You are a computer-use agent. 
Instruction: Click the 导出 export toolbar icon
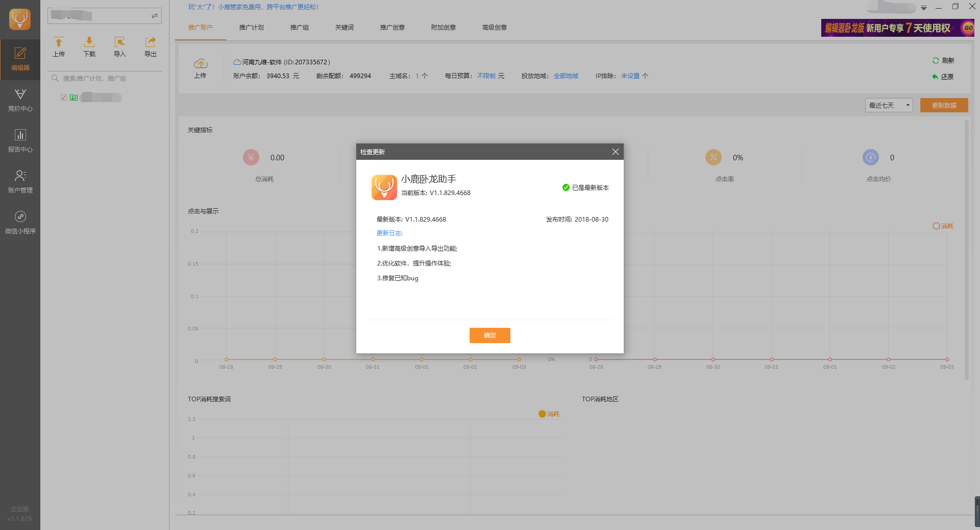click(151, 46)
